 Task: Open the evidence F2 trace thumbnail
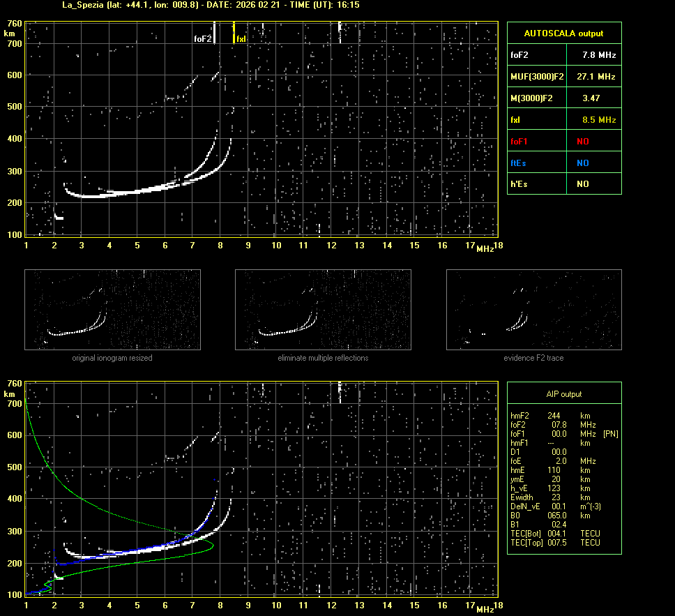(x=533, y=310)
